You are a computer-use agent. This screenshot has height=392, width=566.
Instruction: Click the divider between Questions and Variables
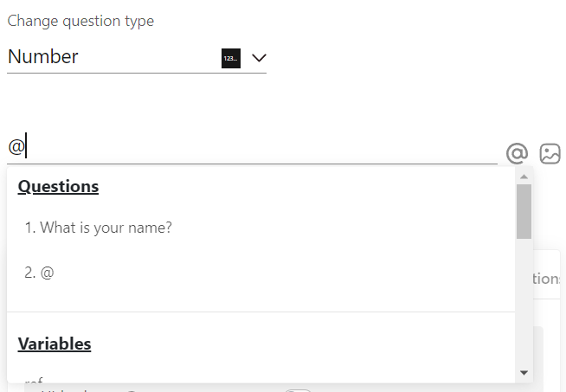pyautogui.click(x=260, y=312)
